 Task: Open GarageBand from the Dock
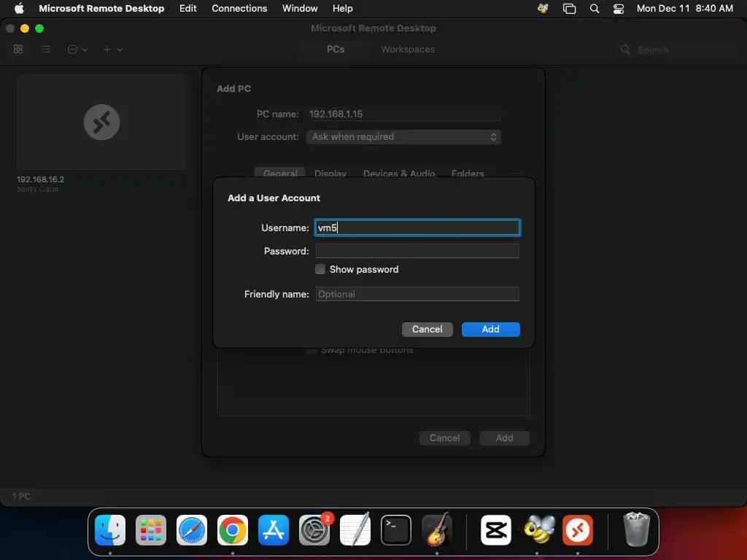(x=437, y=529)
